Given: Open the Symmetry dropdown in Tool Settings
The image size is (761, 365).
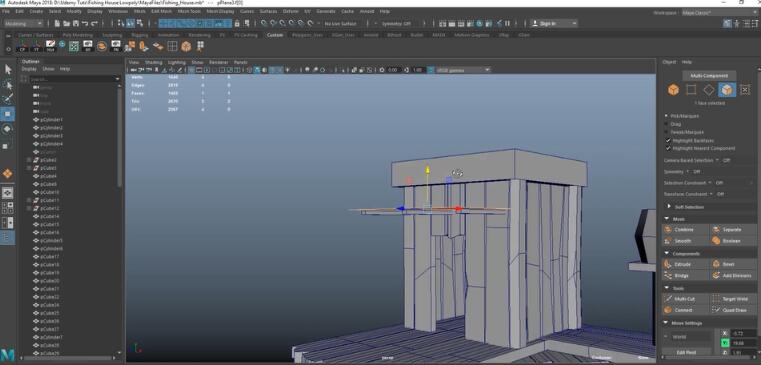Looking at the screenshot, I should [x=689, y=172].
